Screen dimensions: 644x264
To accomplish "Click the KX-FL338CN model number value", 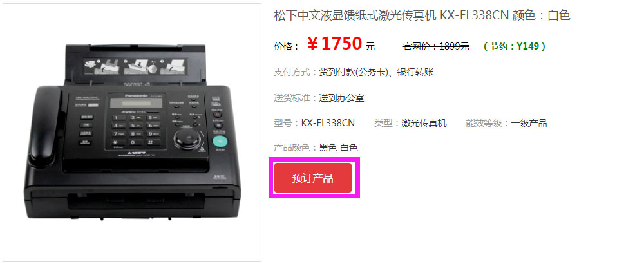I will pos(328,123).
